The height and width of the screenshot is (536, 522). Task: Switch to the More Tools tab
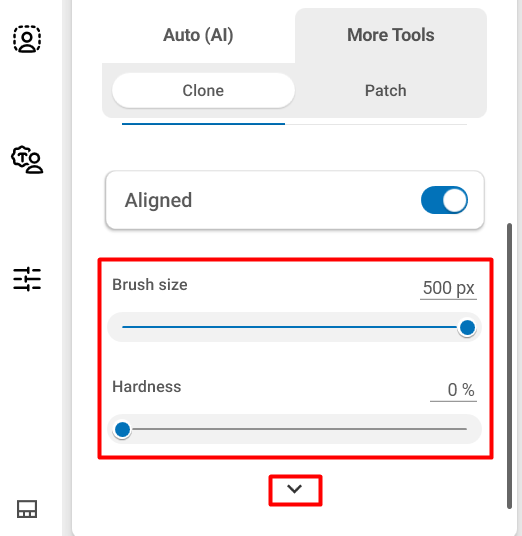(x=391, y=35)
